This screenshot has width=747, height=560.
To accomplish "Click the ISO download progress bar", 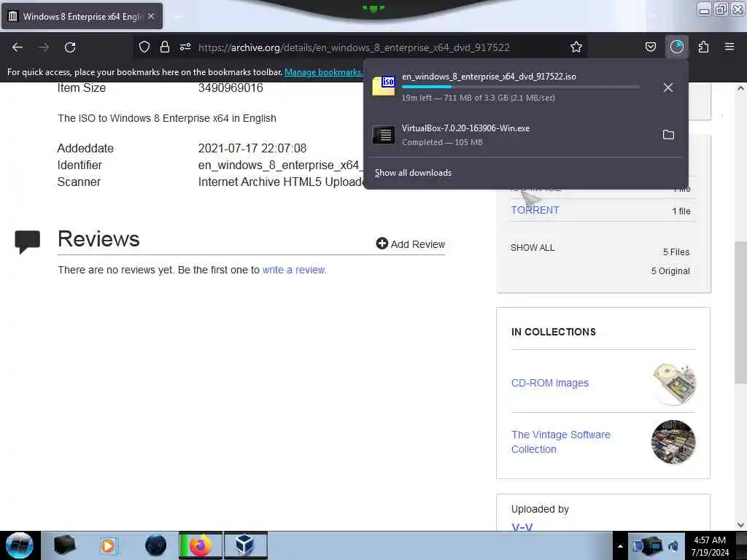I will coord(521,87).
